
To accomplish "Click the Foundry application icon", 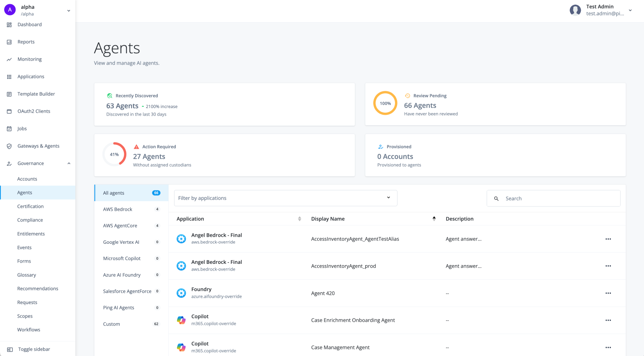I will tap(181, 293).
